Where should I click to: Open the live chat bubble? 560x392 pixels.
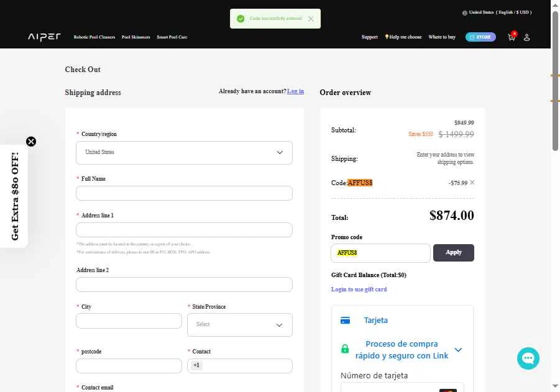528,358
